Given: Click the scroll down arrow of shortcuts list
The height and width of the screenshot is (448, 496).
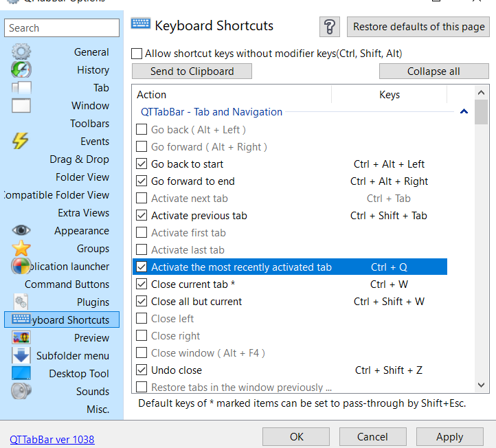Looking at the screenshot, I should click(x=481, y=385).
